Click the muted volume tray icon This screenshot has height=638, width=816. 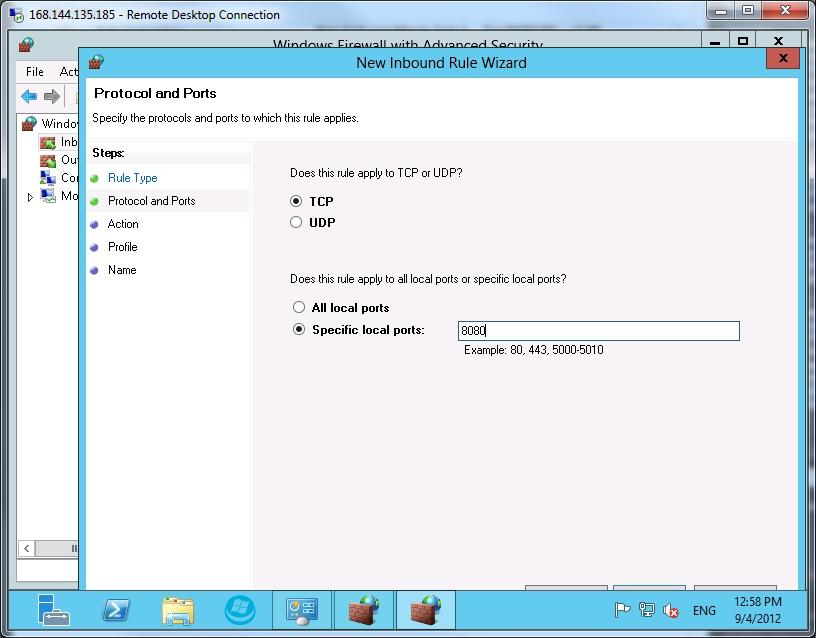pos(671,610)
